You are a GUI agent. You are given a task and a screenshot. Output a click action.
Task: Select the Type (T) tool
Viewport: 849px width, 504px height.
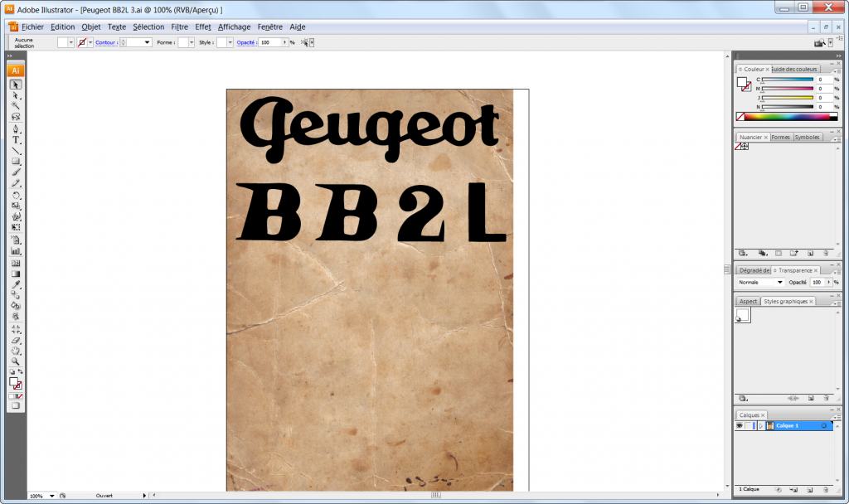(x=16, y=139)
